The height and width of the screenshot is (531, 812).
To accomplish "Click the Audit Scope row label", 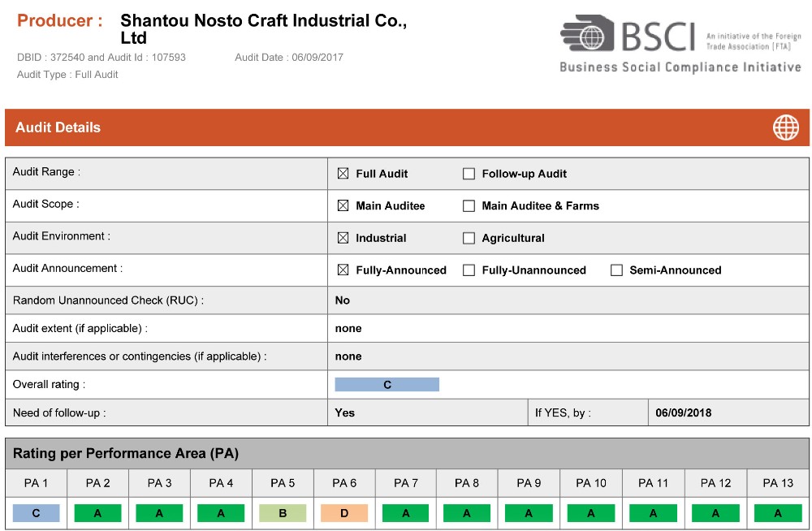I will pyautogui.click(x=46, y=204).
